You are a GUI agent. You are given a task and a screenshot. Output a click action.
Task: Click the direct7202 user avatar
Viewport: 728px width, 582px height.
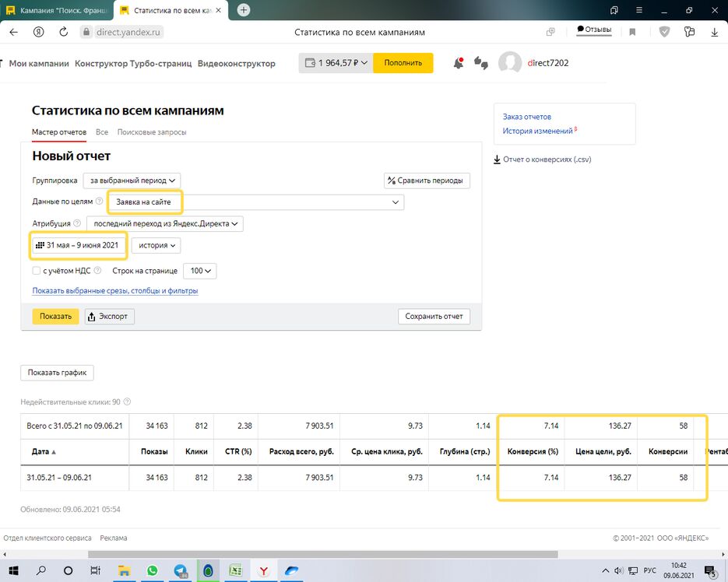(x=509, y=63)
